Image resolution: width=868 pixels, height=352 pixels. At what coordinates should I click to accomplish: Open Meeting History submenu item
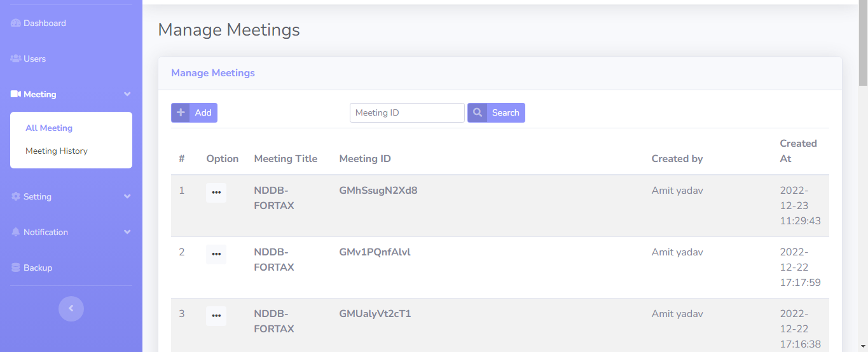click(57, 151)
